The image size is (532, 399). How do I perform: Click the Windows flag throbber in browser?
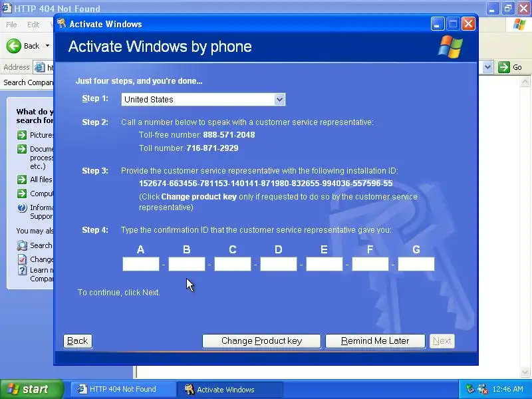(x=519, y=25)
